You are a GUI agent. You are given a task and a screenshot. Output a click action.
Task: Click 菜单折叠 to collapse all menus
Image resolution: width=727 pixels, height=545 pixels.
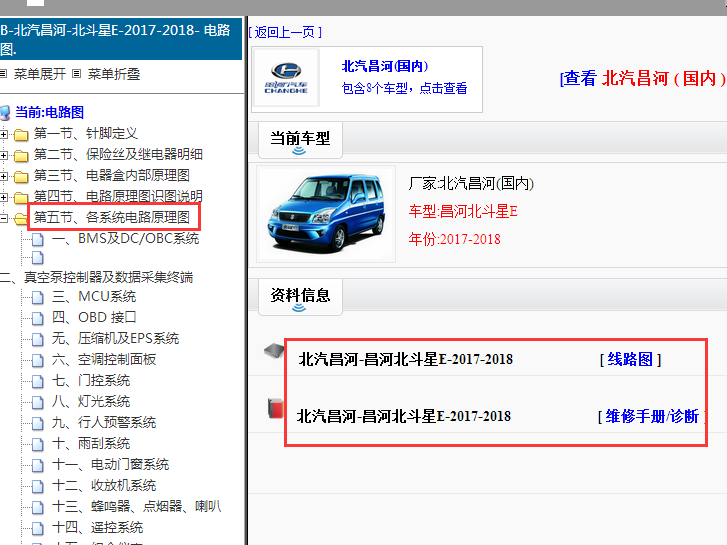(114, 74)
